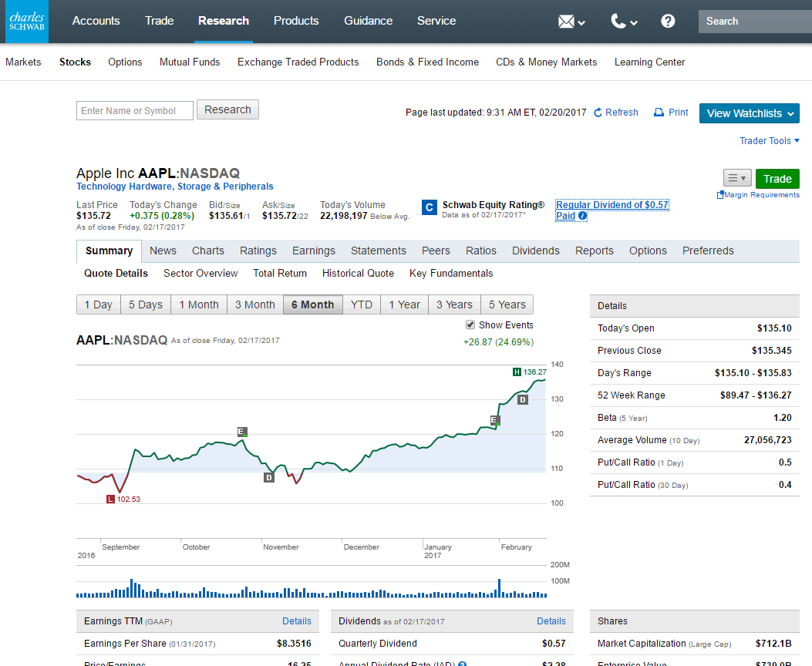Click the H 136.27 high marker
This screenshot has height=666, width=812.
click(x=529, y=372)
